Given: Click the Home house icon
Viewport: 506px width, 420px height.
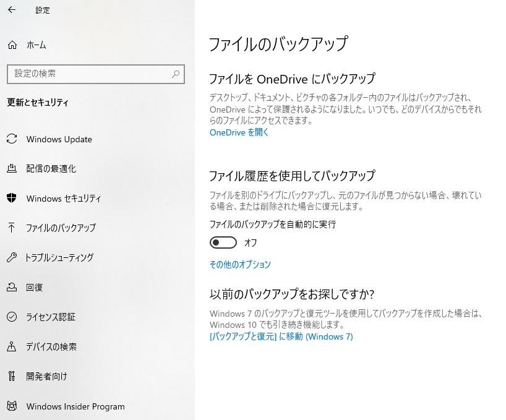Looking at the screenshot, I should coord(12,45).
